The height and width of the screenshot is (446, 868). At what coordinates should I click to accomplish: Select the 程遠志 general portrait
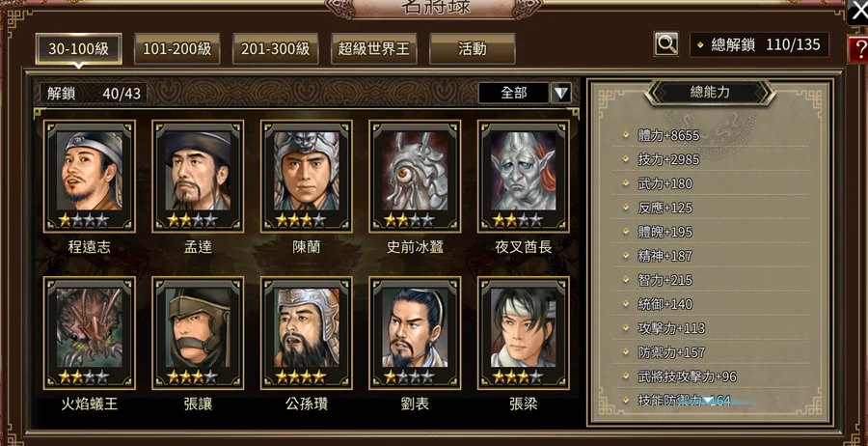tap(89, 177)
